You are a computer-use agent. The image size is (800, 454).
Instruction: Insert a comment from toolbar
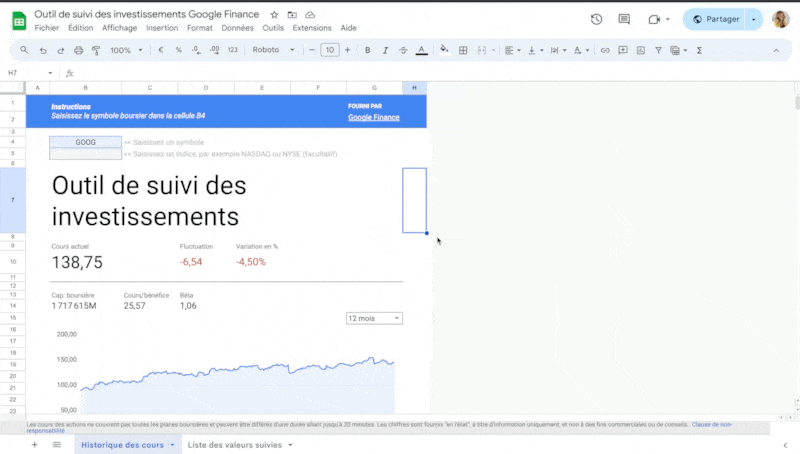point(623,50)
